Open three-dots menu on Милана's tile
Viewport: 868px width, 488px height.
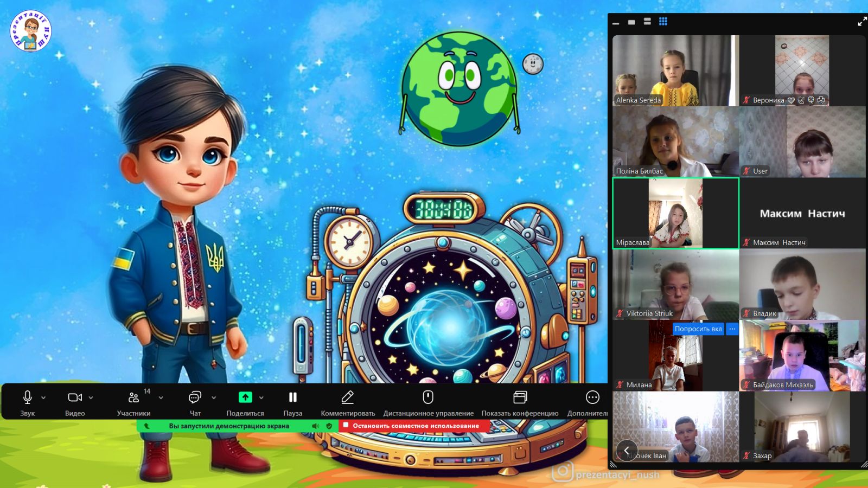pyautogui.click(x=732, y=329)
